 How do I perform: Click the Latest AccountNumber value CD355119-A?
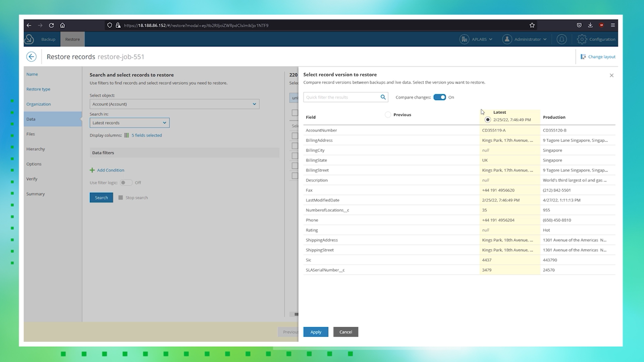point(494,130)
